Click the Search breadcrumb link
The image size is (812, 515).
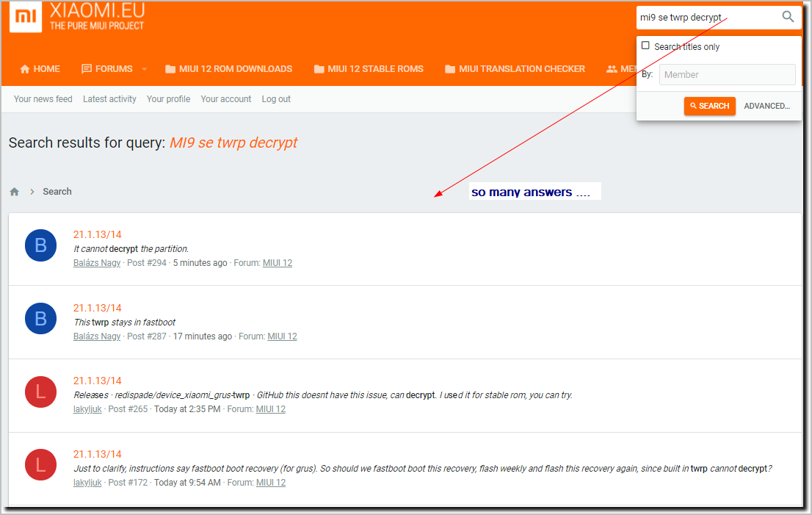(x=57, y=192)
